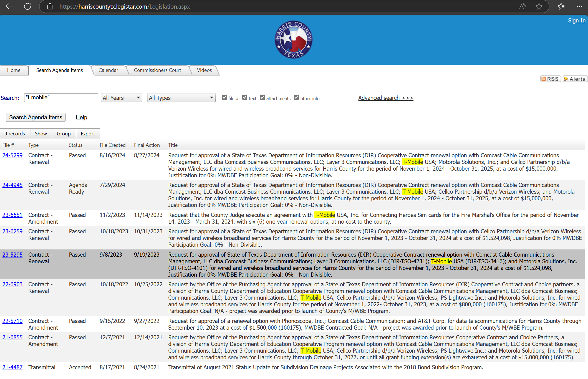Select the Search Agenda Items tab
Viewport: 588px width, 379px height.
(x=60, y=70)
